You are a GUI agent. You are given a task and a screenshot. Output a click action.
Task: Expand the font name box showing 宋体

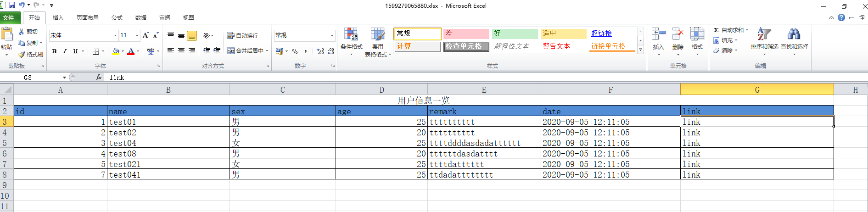(115, 35)
